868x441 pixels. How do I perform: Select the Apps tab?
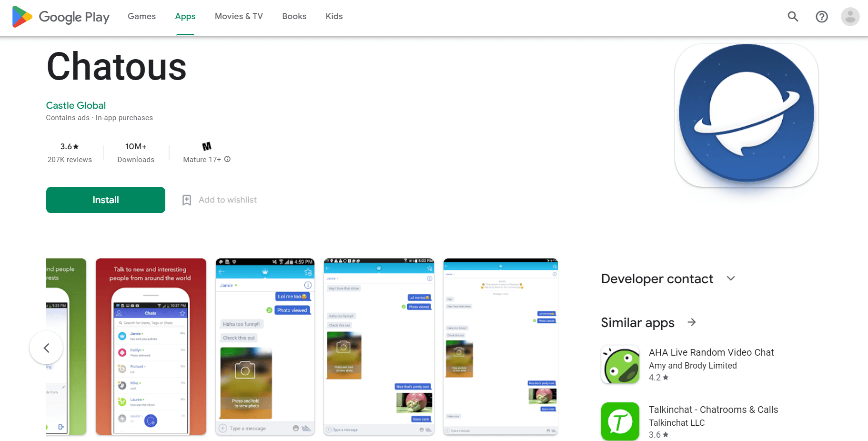point(185,16)
